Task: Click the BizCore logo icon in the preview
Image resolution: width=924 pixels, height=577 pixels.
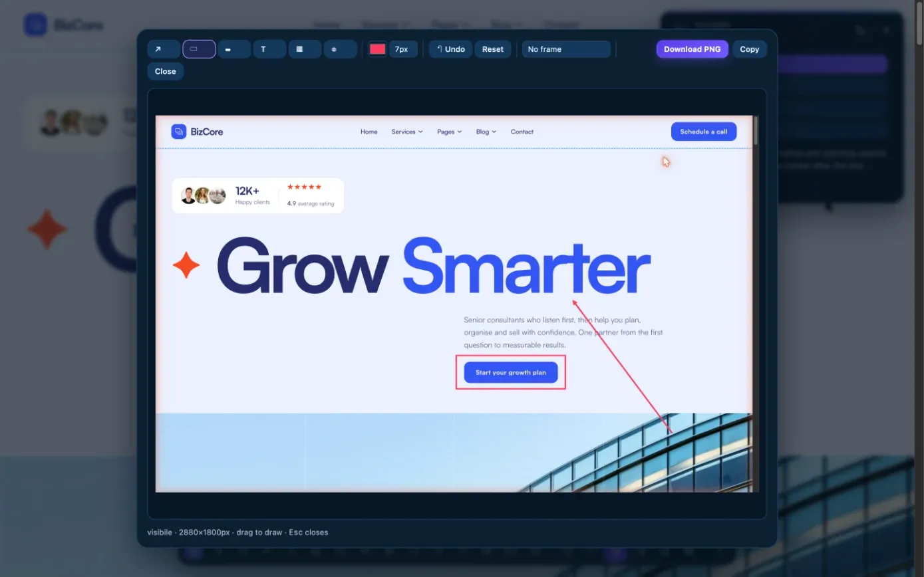Action: click(178, 132)
